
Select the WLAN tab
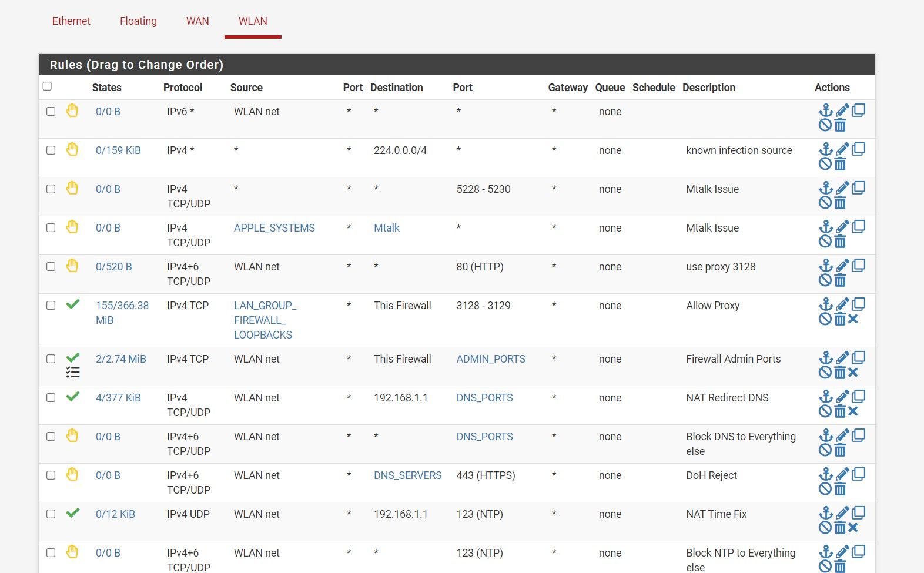point(253,21)
